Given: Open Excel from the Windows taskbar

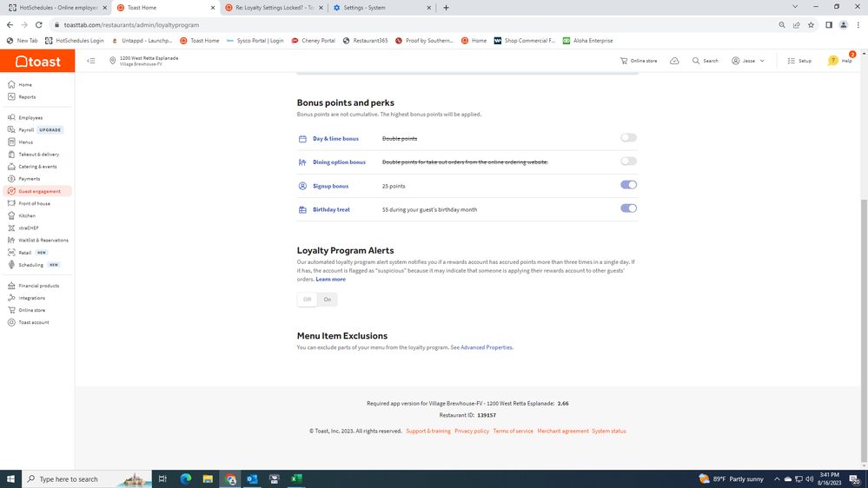Looking at the screenshot, I should 296,478.
